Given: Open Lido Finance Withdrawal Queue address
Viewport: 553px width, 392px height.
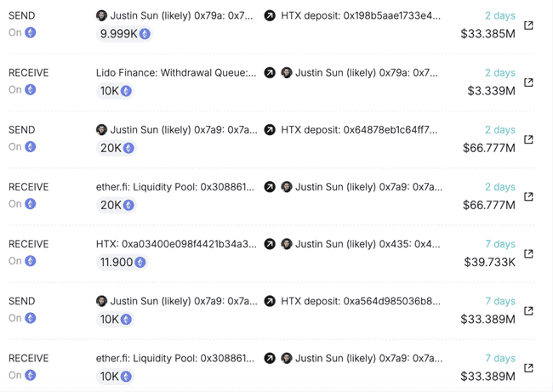Looking at the screenshot, I should click(176, 72).
